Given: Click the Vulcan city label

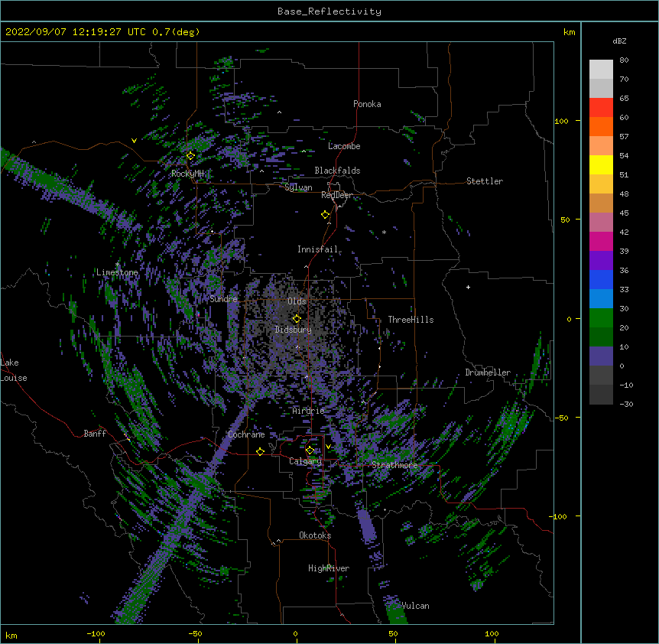Looking at the screenshot, I should (x=415, y=606).
